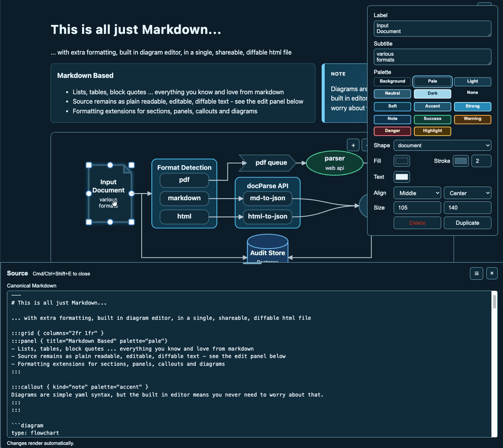
Task: Select the Soft palette option
Action: pyautogui.click(x=392, y=106)
